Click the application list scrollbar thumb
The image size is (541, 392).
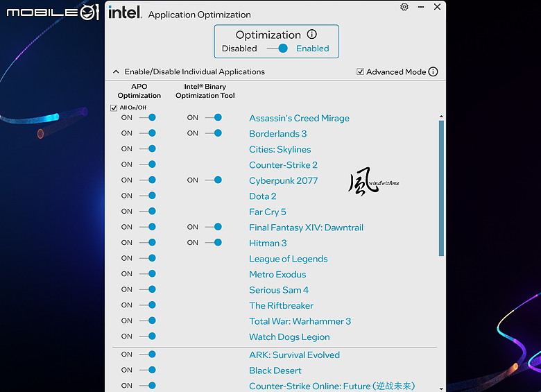click(x=441, y=188)
